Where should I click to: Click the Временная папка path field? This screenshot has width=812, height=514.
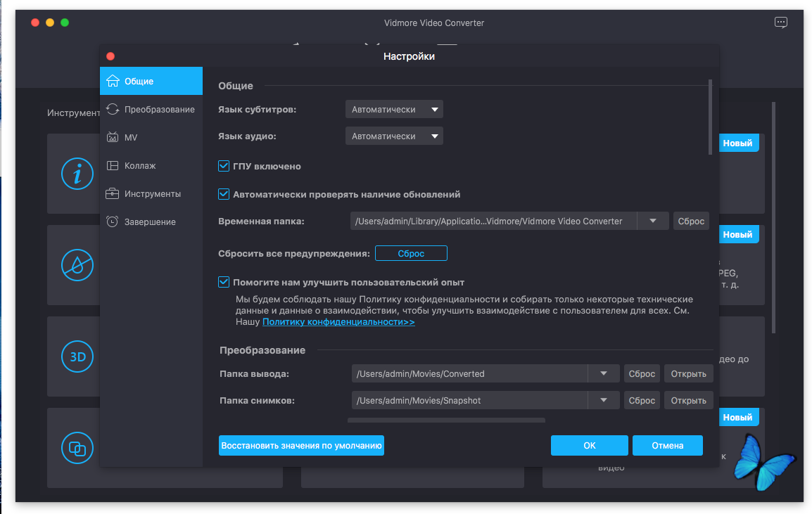point(493,221)
